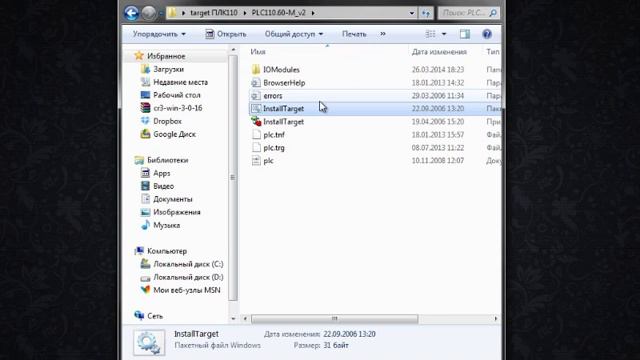Focus the search box labelled Поиск
This screenshot has height=360, width=640.
464,13
